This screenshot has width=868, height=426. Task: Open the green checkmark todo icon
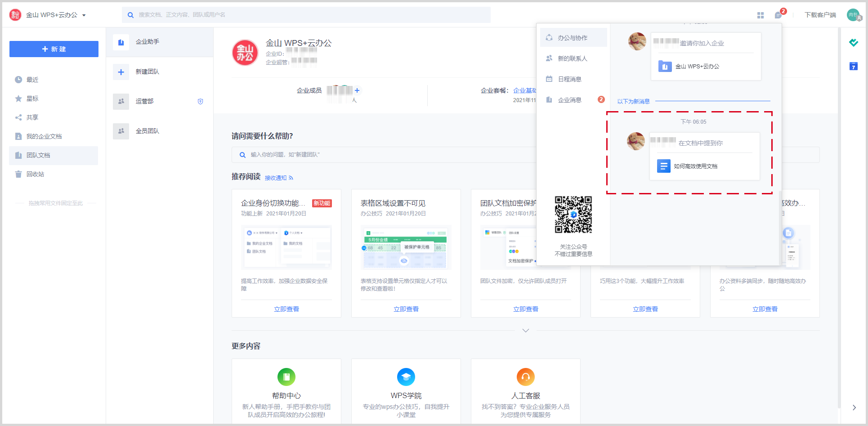click(x=853, y=43)
